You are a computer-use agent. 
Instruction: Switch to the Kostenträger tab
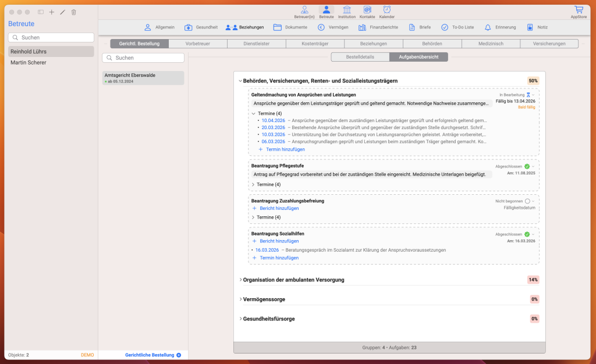coord(315,44)
